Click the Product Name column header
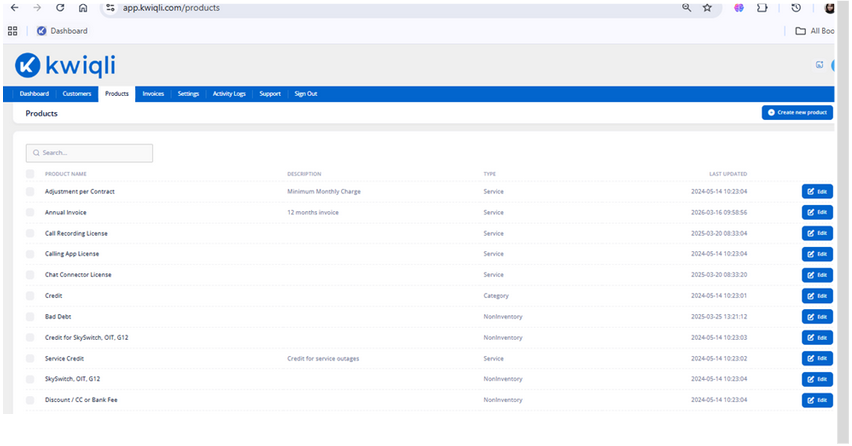 [x=66, y=174]
